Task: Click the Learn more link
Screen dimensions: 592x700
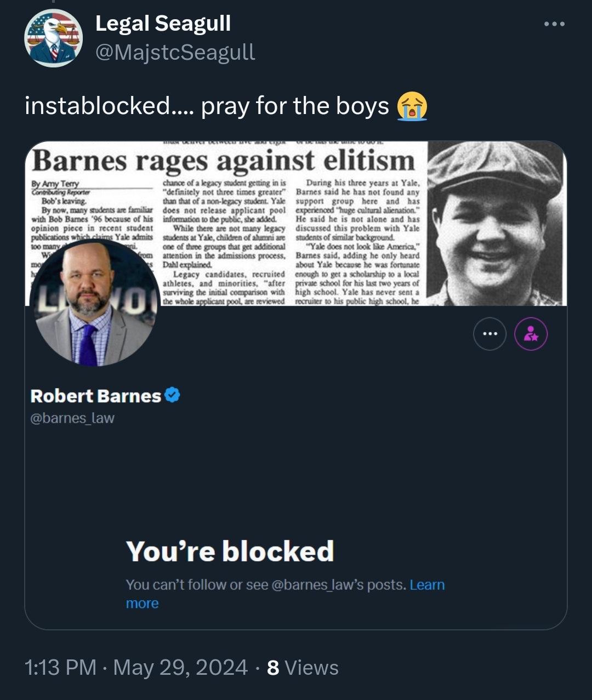Action: [285, 594]
